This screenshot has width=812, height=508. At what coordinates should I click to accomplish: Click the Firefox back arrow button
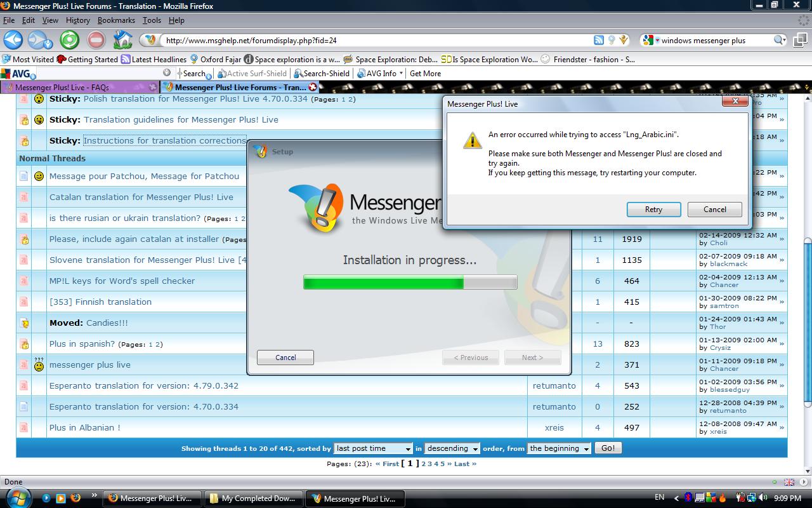point(13,40)
